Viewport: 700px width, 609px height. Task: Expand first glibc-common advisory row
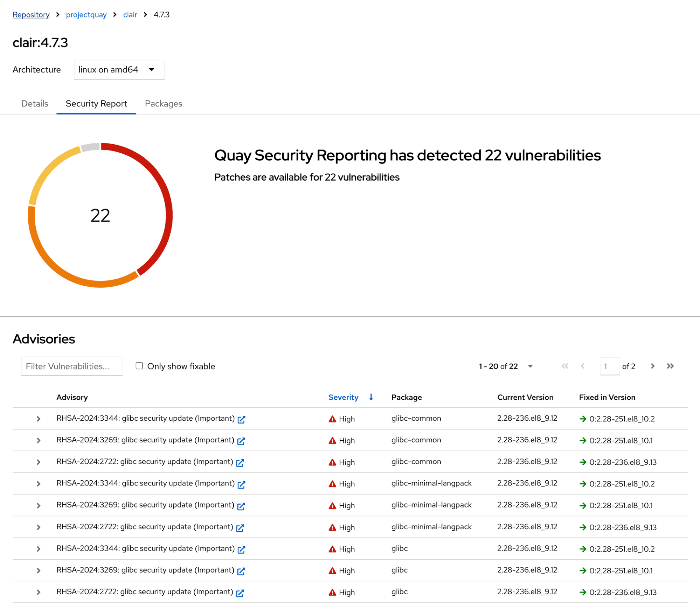click(39, 419)
